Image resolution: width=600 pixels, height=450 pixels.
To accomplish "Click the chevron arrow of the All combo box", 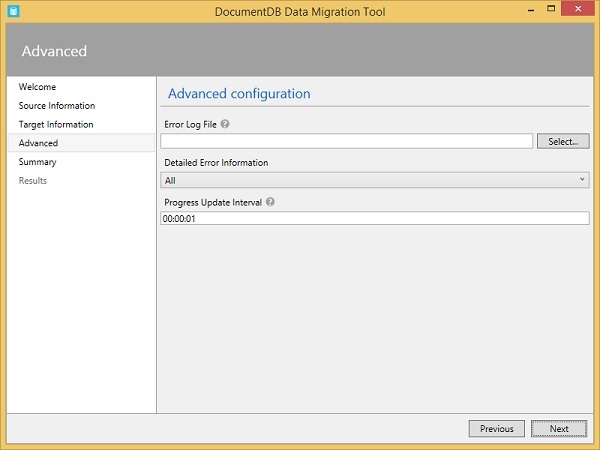I will [x=583, y=180].
